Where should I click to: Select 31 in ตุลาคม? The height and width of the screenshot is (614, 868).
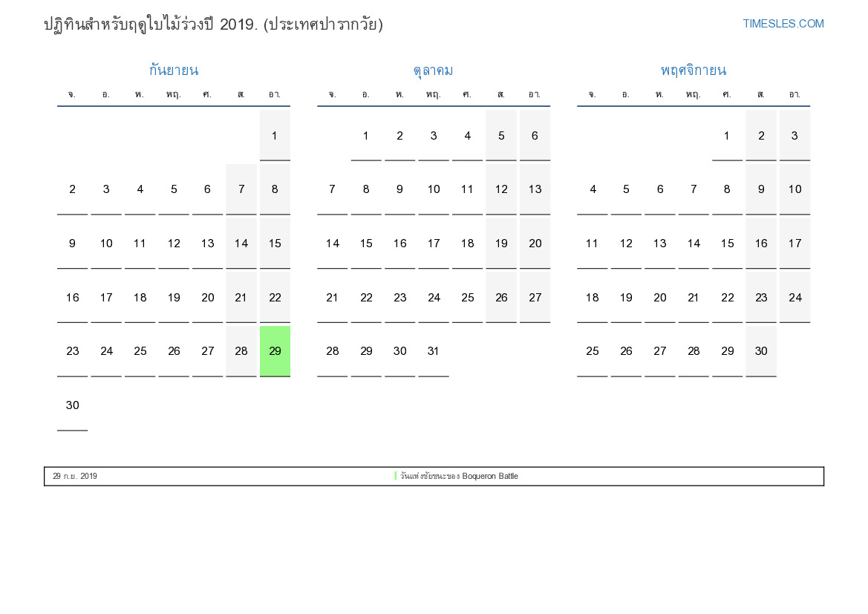point(434,351)
